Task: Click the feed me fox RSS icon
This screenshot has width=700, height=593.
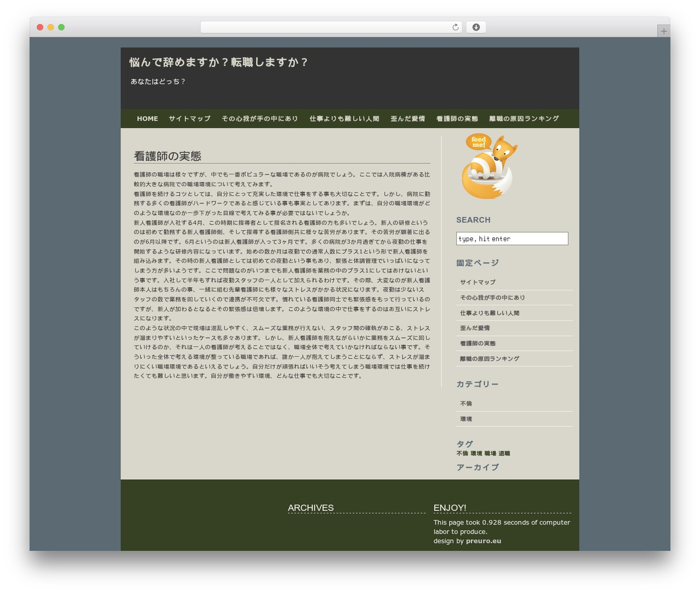Action: (x=489, y=166)
